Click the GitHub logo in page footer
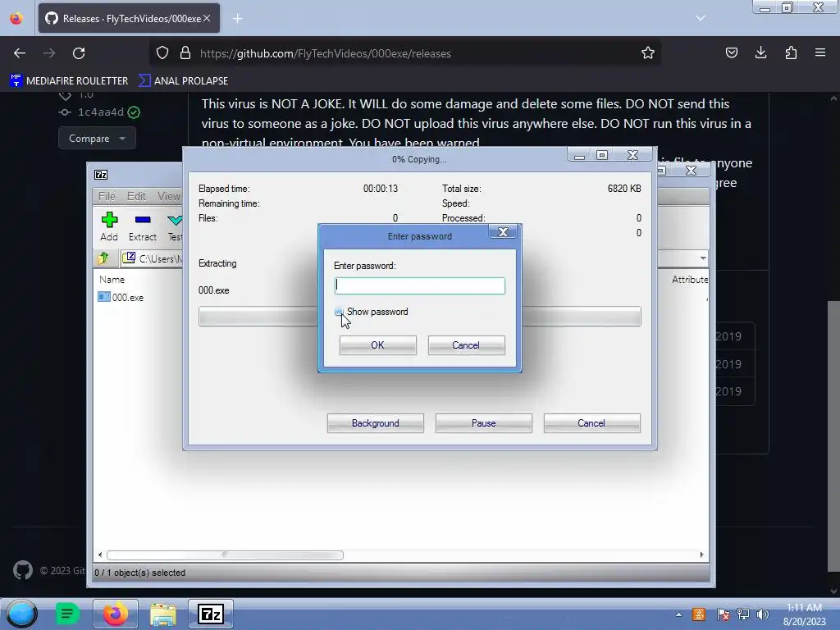This screenshot has width=840, height=630. coord(22,571)
